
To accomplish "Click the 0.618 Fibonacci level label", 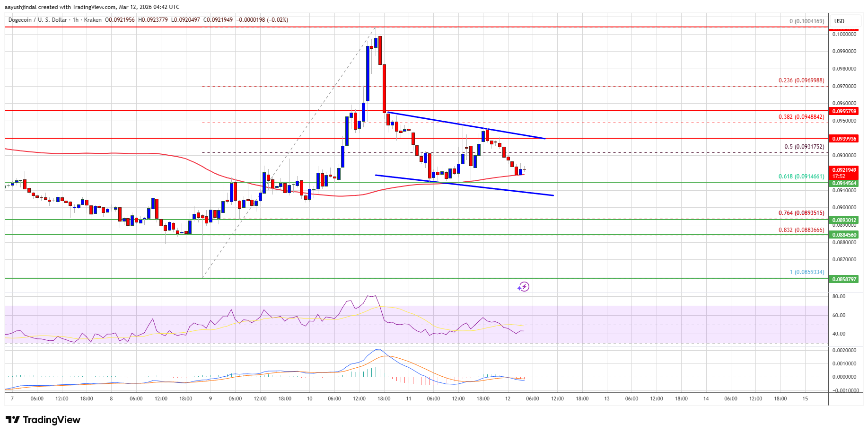I will point(801,177).
